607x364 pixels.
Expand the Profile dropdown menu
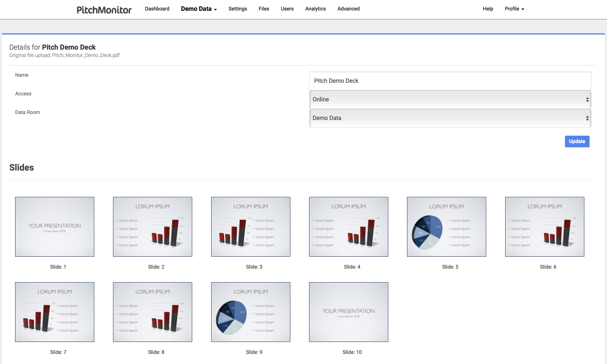coord(514,9)
